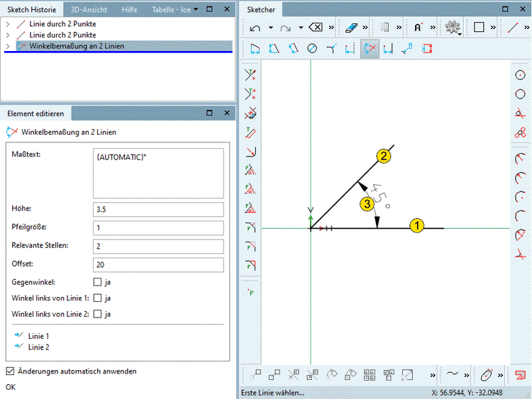Click the 45° dimension text in sketch

click(x=381, y=196)
